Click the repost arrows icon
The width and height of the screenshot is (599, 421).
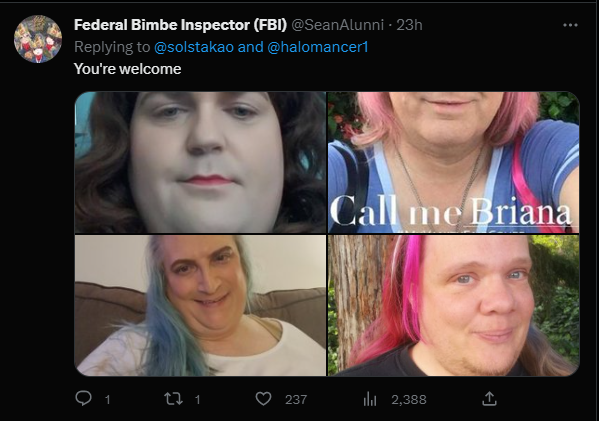[x=173, y=399]
